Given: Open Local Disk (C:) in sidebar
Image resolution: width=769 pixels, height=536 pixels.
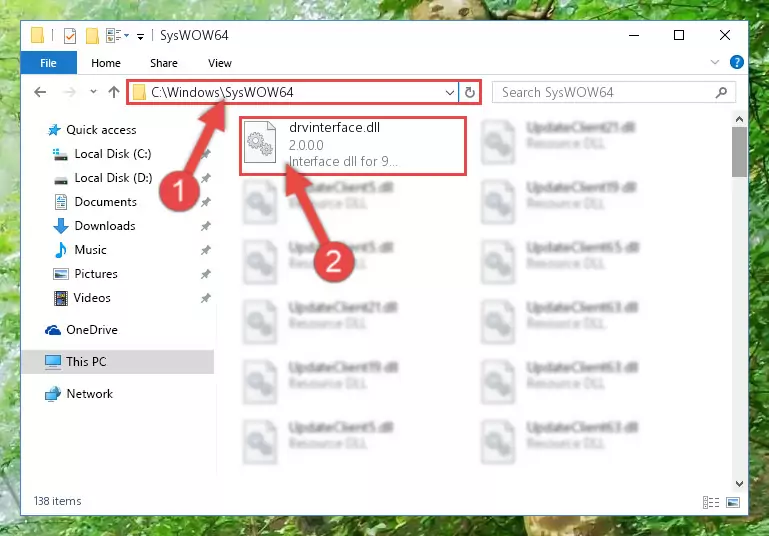Looking at the screenshot, I should pos(113,154).
